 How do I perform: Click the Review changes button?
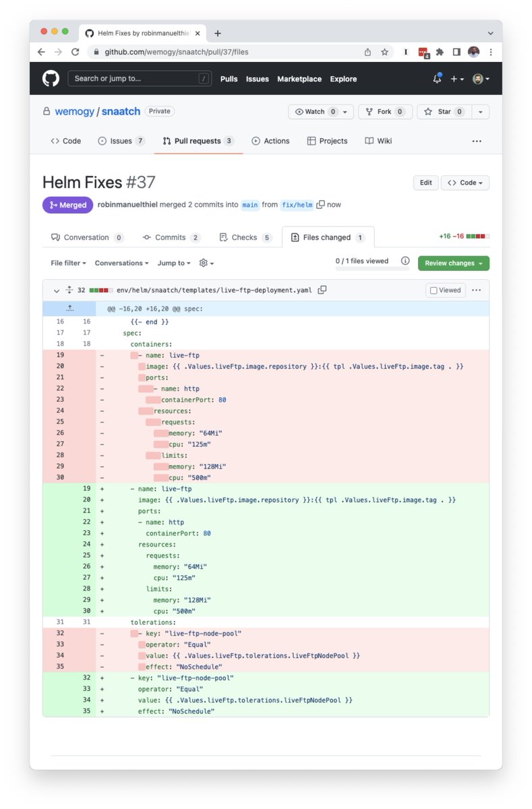tap(454, 263)
